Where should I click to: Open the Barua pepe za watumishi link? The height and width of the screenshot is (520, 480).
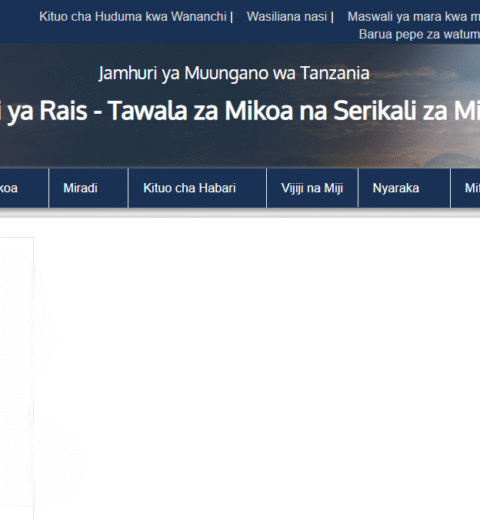[x=419, y=34]
